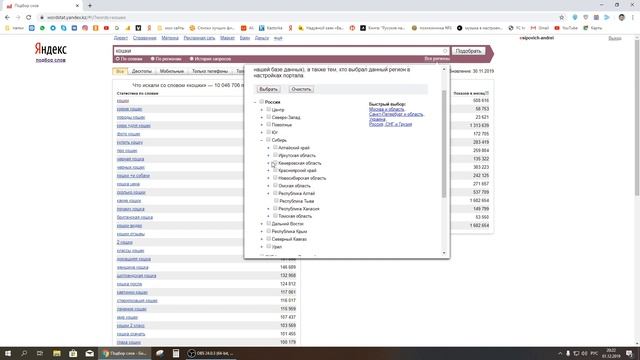The width and height of the screenshot is (640, 360).
Task: Click the browser back arrow
Action: tap(7, 18)
